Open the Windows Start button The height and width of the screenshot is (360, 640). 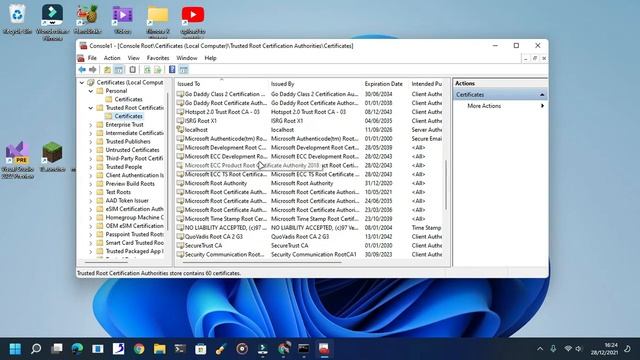(15, 349)
